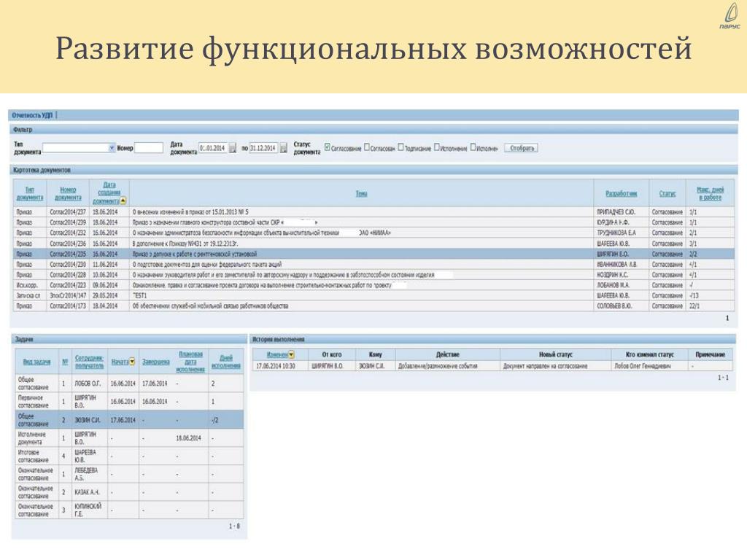Sort documents by Тема column header

361,193
